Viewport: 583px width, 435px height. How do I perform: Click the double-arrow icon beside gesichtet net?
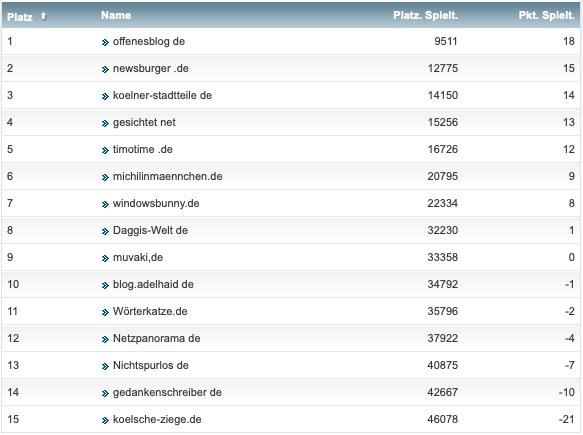click(x=105, y=123)
